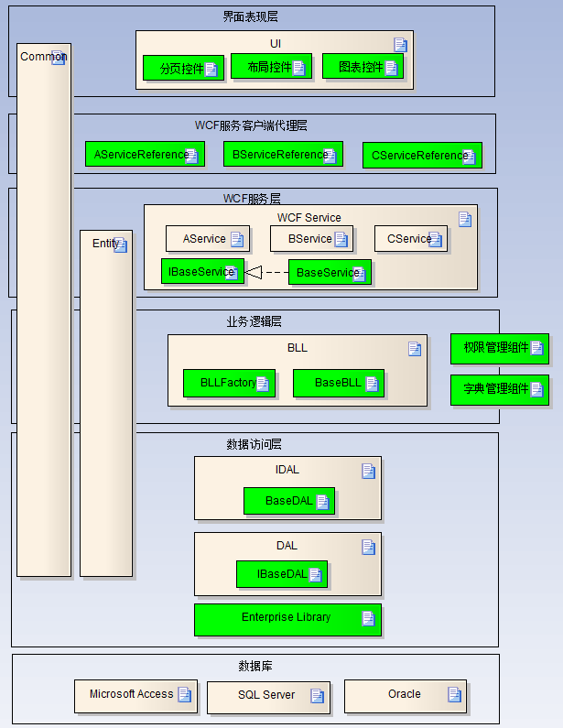Click the BLLFactory text label
The height and width of the screenshot is (728, 563).
click(228, 383)
